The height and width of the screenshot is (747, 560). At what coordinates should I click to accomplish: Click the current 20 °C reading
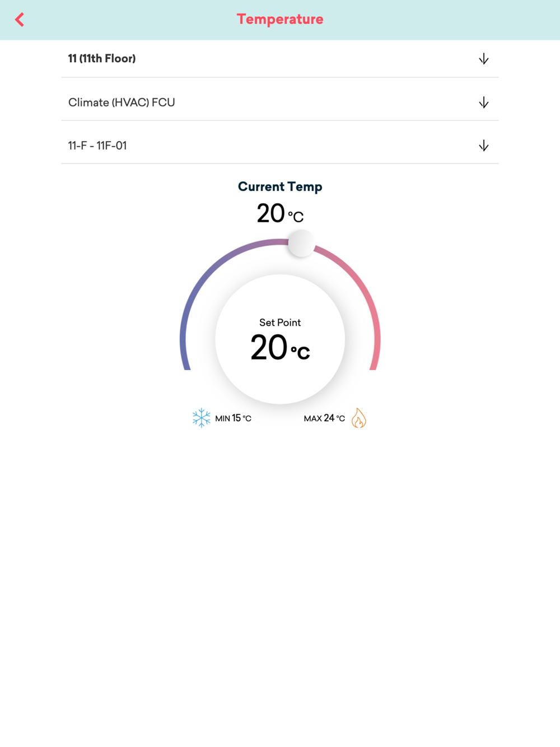click(x=280, y=213)
